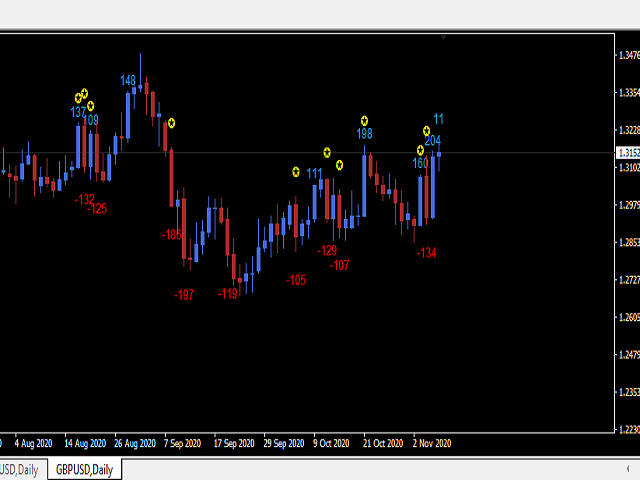
Task: Click the blue 111 value label
Action: coord(314,173)
